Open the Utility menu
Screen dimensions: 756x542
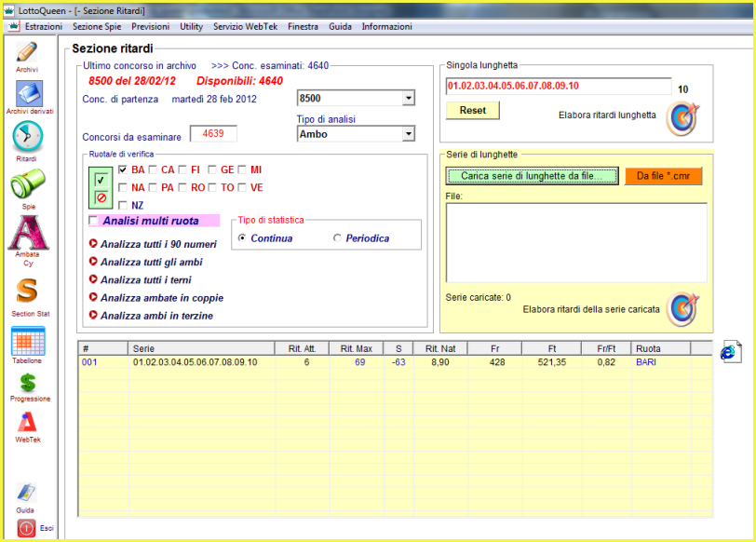(x=192, y=26)
